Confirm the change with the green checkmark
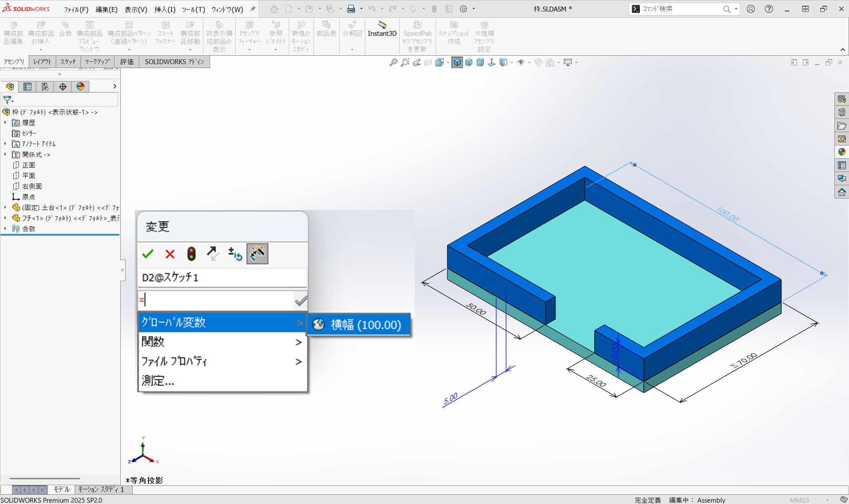The image size is (849, 504). 148,254
